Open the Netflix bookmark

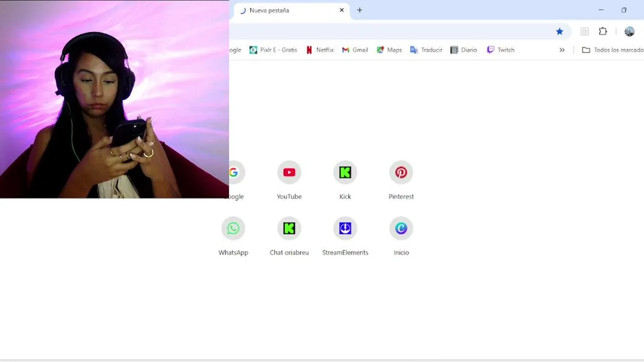tap(320, 50)
